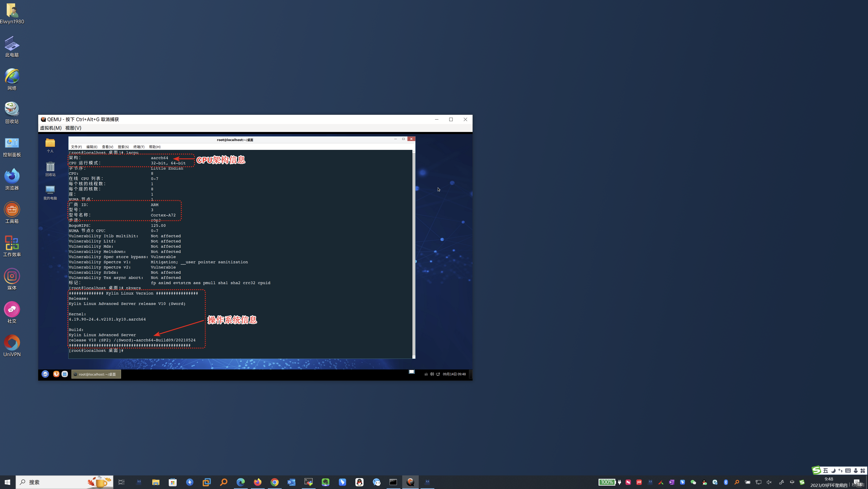Click the Kylin clock 09月14日 09:48
This screenshot has height=489, width=868.
coord(454,374)
